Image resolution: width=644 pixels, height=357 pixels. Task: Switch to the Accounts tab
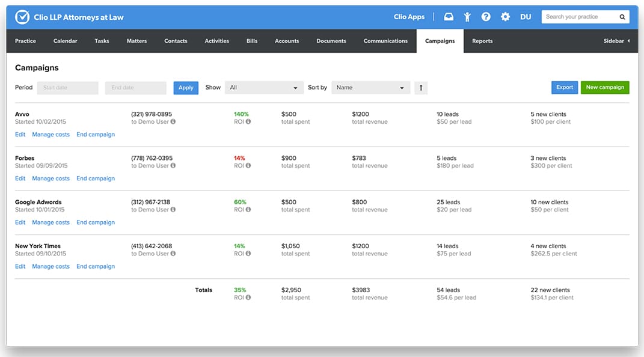[x=287, y=41]
